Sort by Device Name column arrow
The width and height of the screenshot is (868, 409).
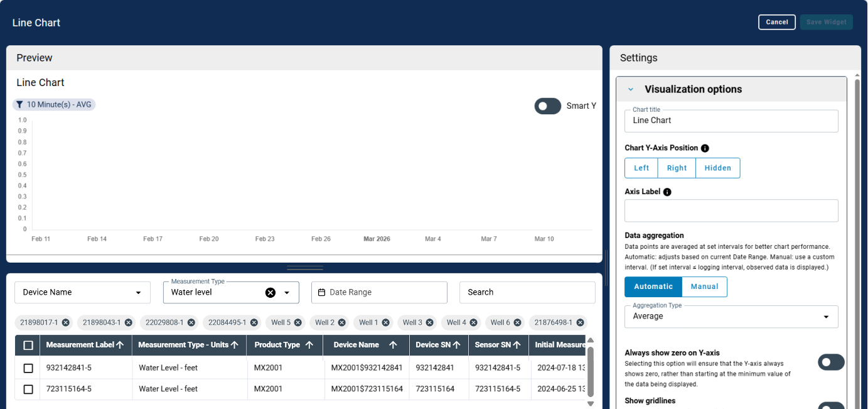[x=393, y=345]
